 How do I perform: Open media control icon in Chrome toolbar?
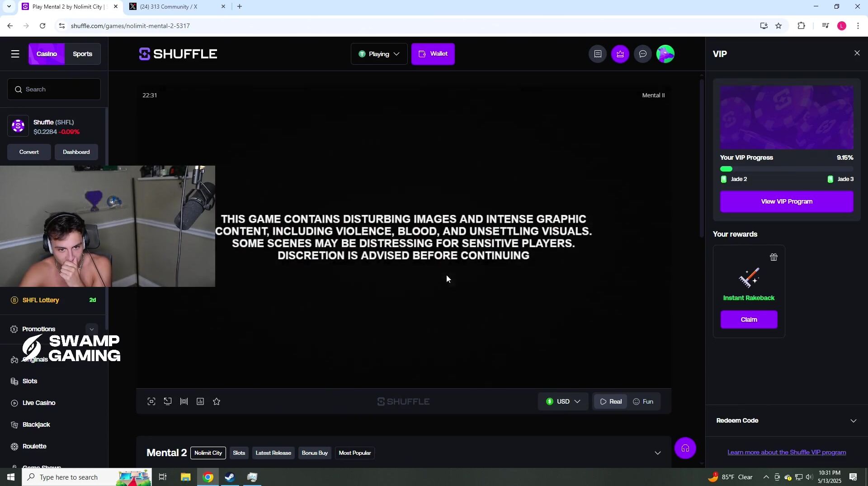tap(826, 26)
